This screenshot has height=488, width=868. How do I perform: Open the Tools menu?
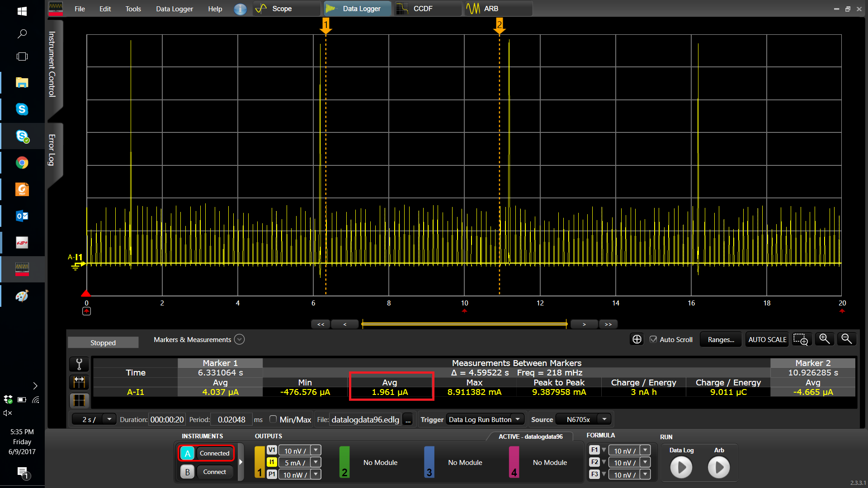click(x=133, y=9)
